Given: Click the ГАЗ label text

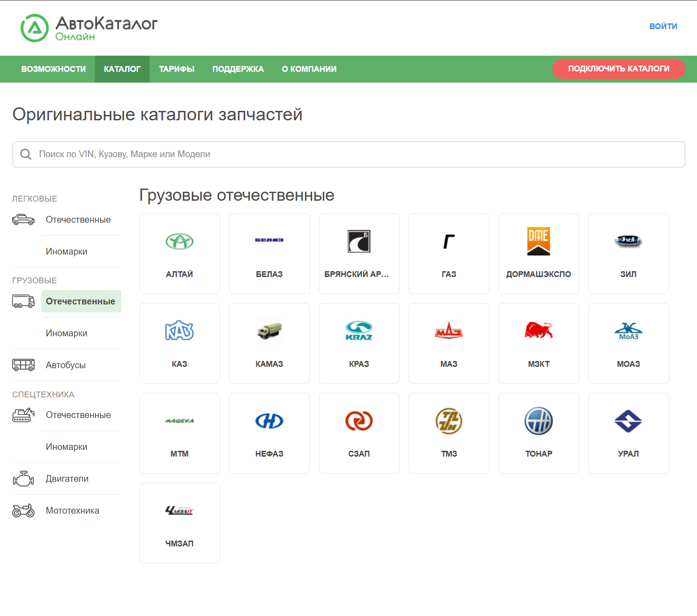Looking at the screenshot, I should (449, 274).
